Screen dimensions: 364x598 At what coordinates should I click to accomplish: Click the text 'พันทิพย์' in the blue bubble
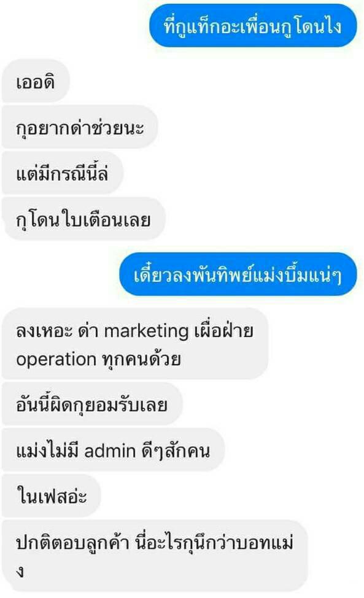pos(224,275)
